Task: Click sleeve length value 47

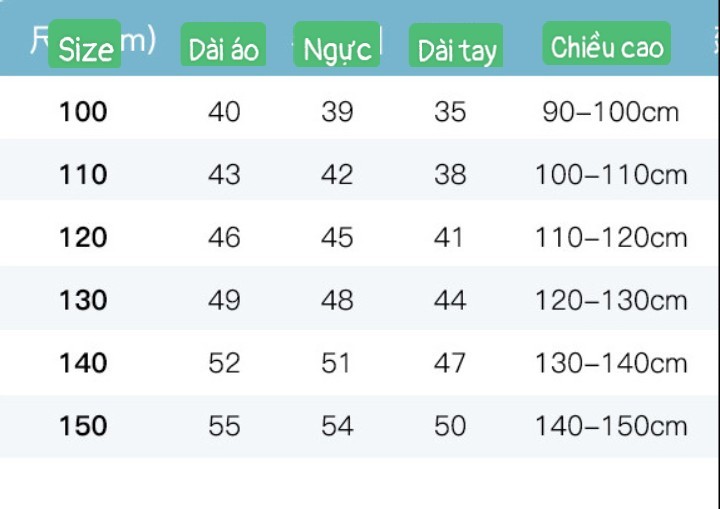Action: 450,363
